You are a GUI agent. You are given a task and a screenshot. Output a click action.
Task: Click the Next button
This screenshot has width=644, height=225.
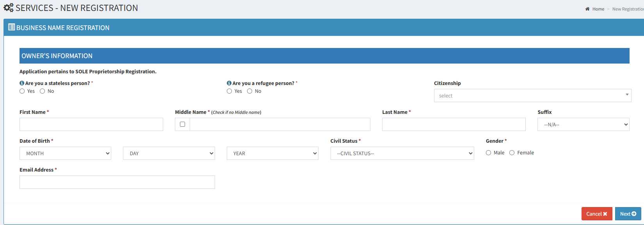(628, 214)
